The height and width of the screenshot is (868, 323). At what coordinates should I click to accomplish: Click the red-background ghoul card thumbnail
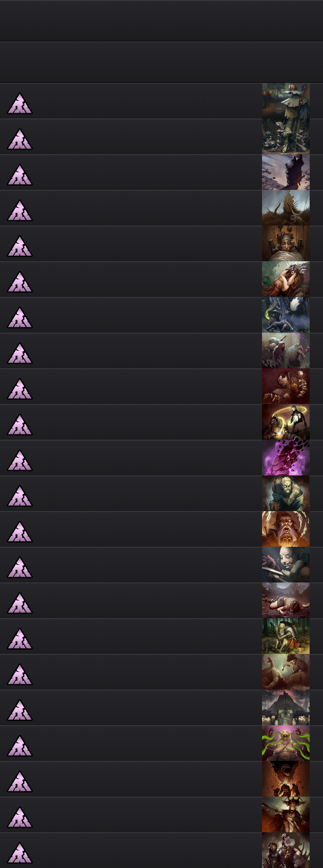(286, 386)
